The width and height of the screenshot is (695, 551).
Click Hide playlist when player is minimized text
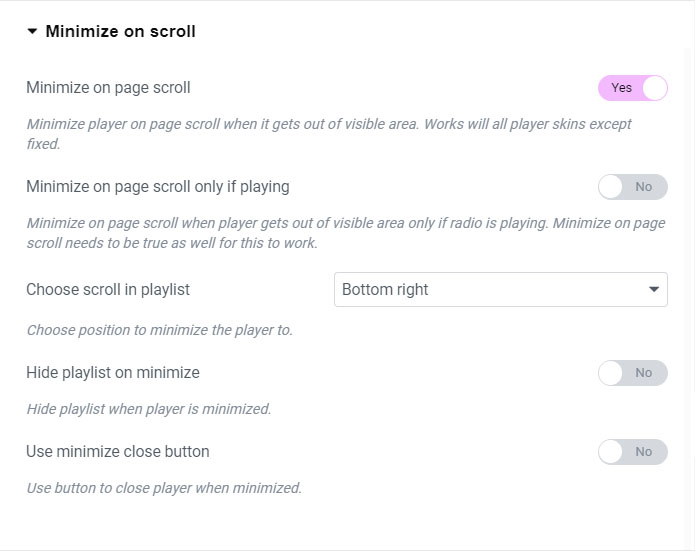coord(149,409)
